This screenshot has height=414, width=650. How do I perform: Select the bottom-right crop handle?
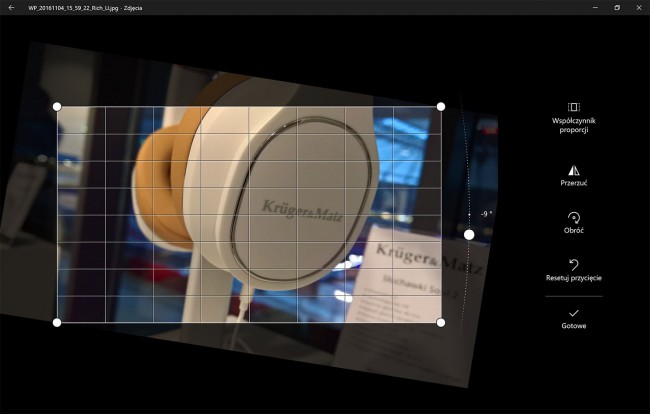pyautogui.click(x=441, y=322)
